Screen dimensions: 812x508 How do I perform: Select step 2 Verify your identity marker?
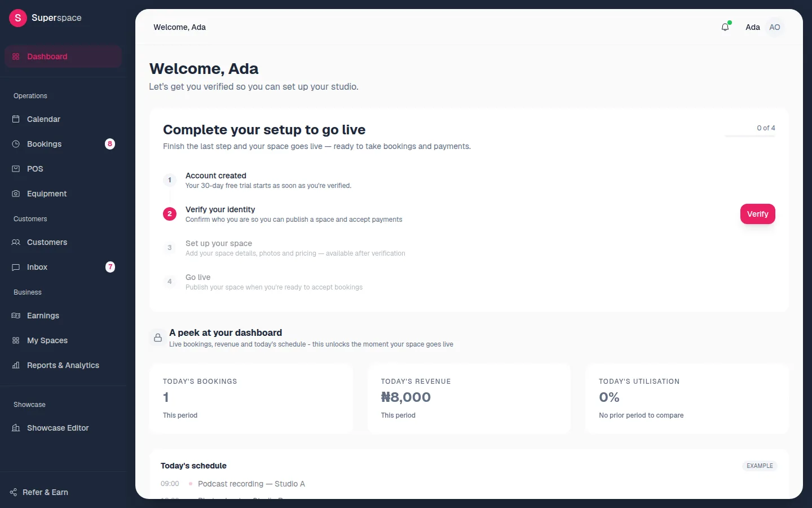pos(170,214)
